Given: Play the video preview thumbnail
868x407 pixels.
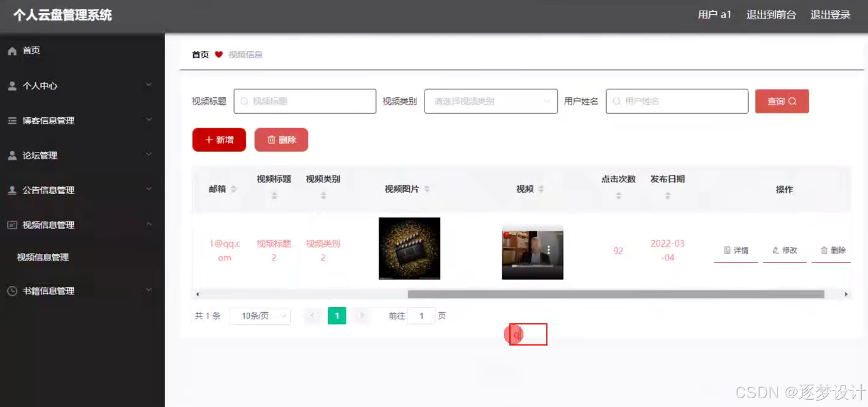Looking at the screenshot, I should click(533, 252).
